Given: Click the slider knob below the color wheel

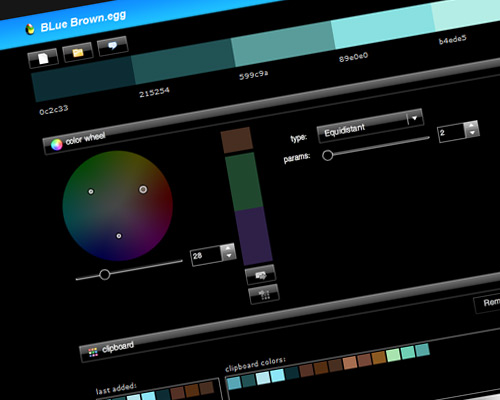Looking at the screenshot, I should 105,274.
